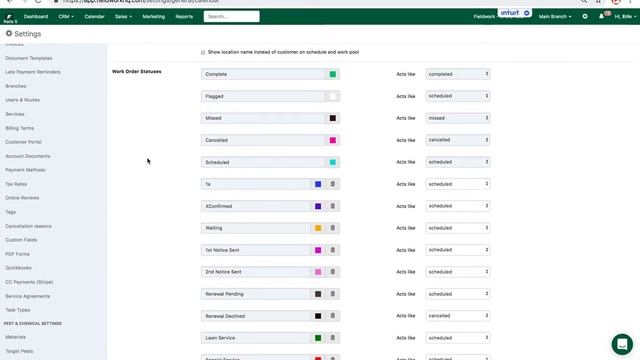This screenshot has width=640, height=360.
Task: Open Acts like dropdown for XConfirmed
Action: 458,206
